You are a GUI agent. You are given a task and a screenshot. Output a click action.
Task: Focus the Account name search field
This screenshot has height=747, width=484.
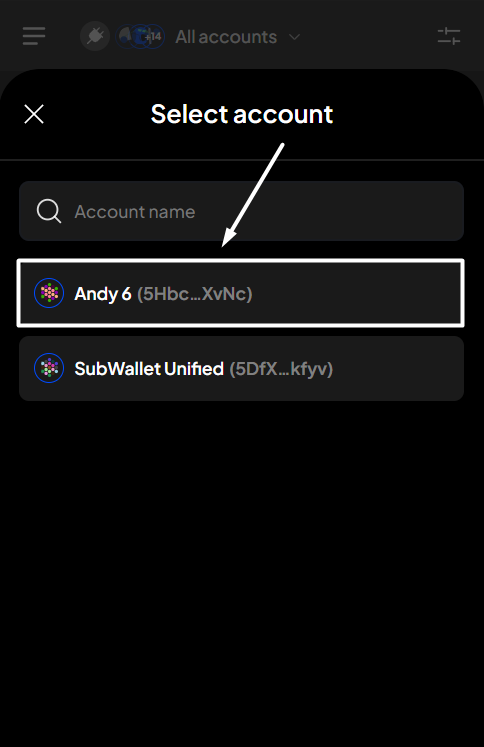pyautogui.click(x=241, y=211)
